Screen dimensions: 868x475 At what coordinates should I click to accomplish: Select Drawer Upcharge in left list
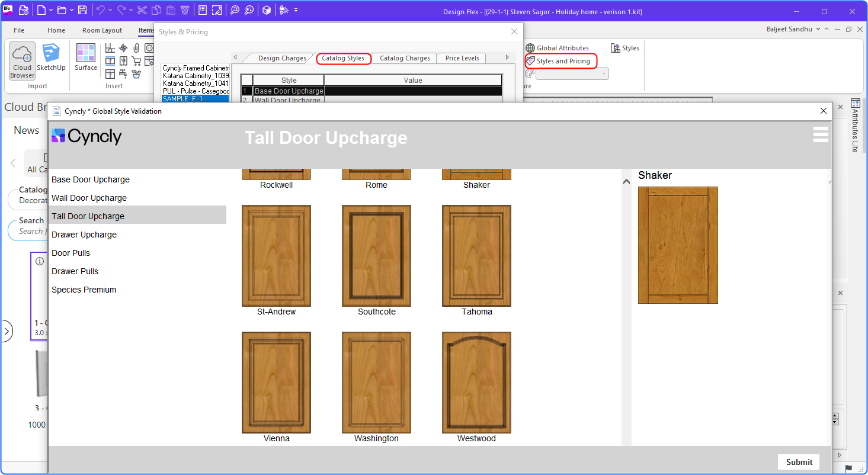tap(137, 235)
